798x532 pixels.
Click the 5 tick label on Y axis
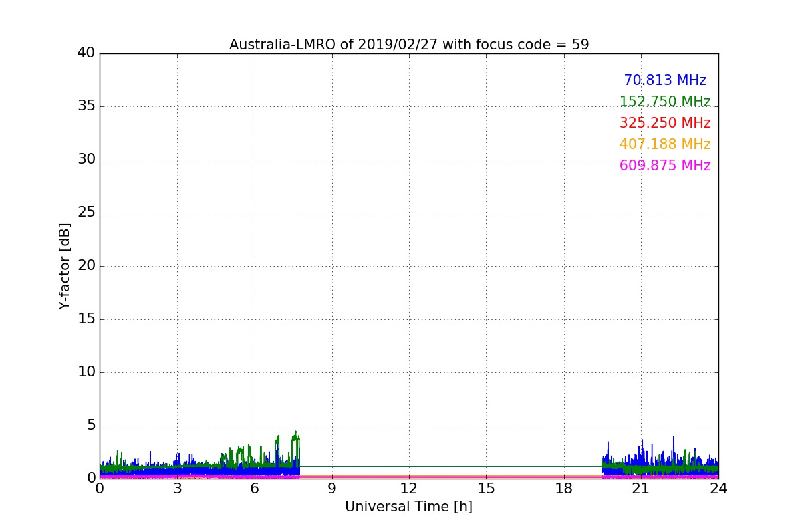click(91, 426)
